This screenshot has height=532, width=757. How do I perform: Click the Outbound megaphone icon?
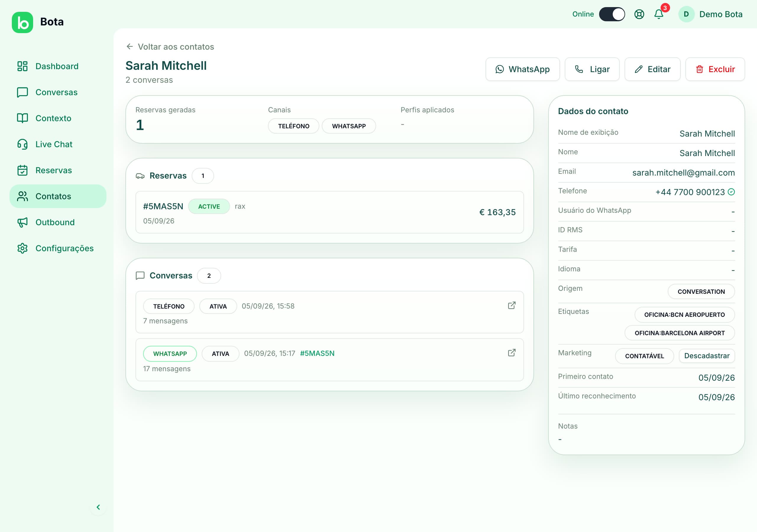tap(22, 223)
